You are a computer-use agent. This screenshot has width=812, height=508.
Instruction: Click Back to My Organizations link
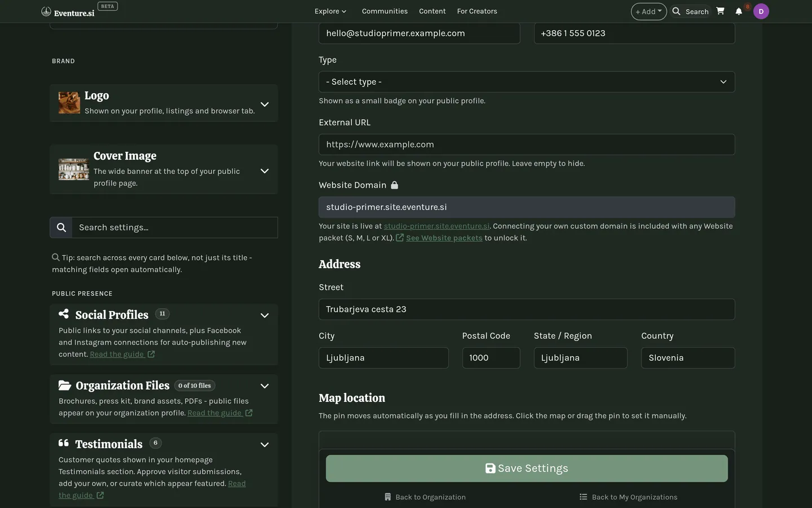pyautogui.click(x=628, y=497)
